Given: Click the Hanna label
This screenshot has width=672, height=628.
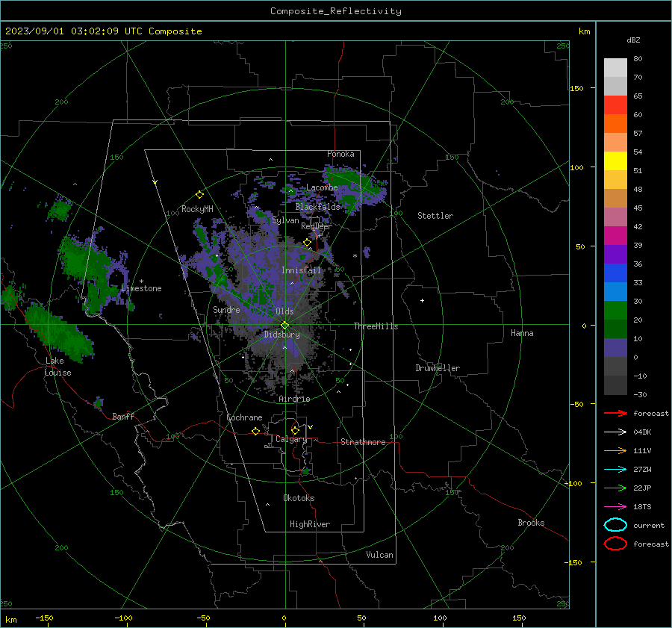Looking at the screenshot, I should tap(522, 333).
